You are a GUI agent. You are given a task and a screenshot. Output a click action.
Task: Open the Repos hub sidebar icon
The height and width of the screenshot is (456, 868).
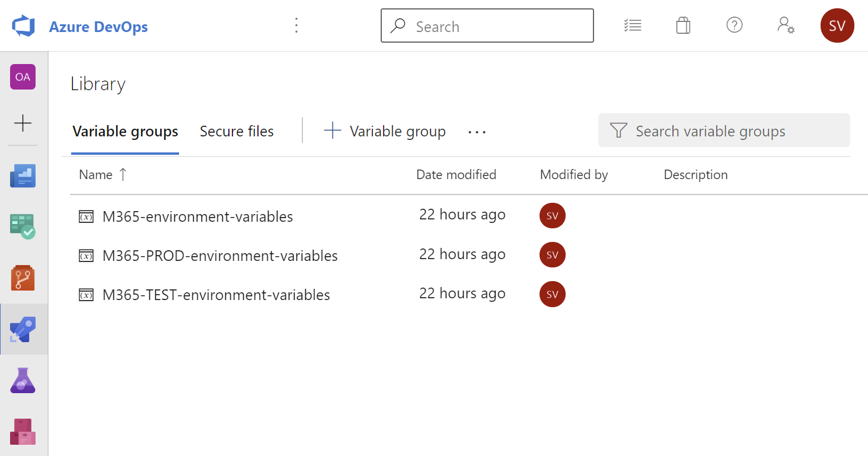(x=23, y=278)
